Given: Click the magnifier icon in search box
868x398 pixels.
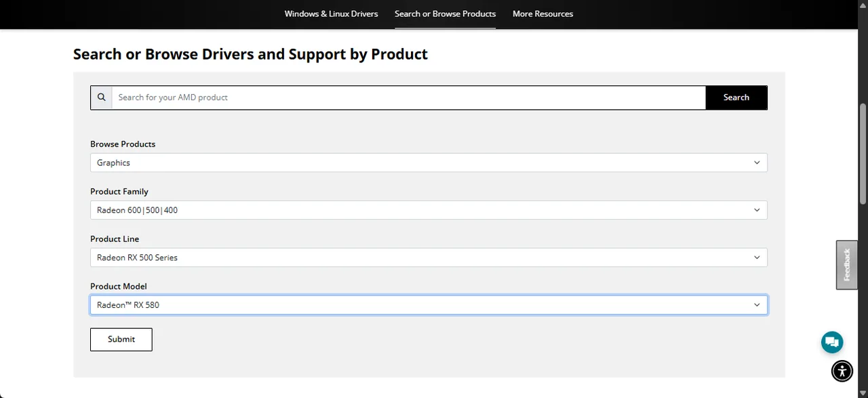Looking at the screenshot, I should [102, 97].
